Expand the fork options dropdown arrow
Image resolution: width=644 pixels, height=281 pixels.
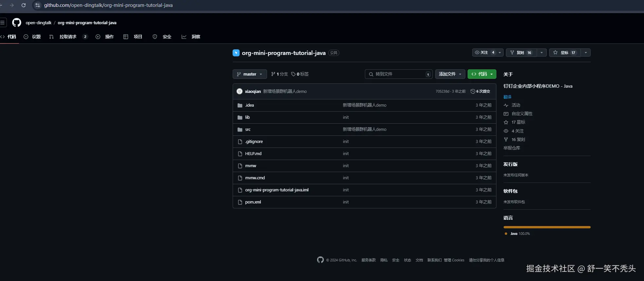tap(542, 53)
